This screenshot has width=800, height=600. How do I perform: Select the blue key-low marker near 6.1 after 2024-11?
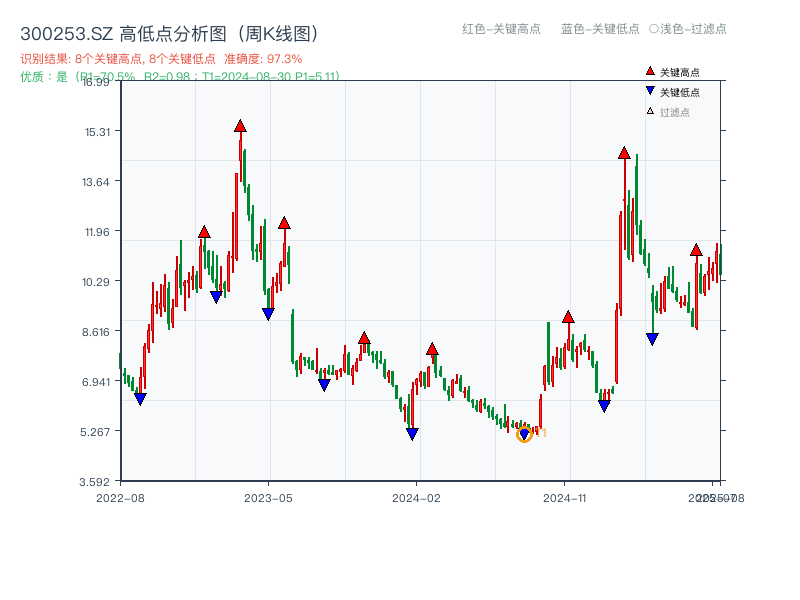(x=604, y=406)
